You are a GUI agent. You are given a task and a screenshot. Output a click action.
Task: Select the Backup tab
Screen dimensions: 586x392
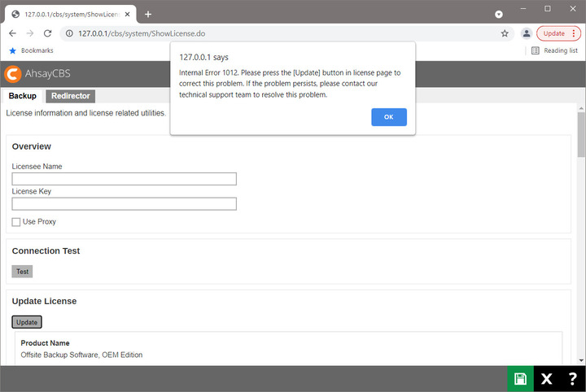pyautogui.click(x=22, y=96)
